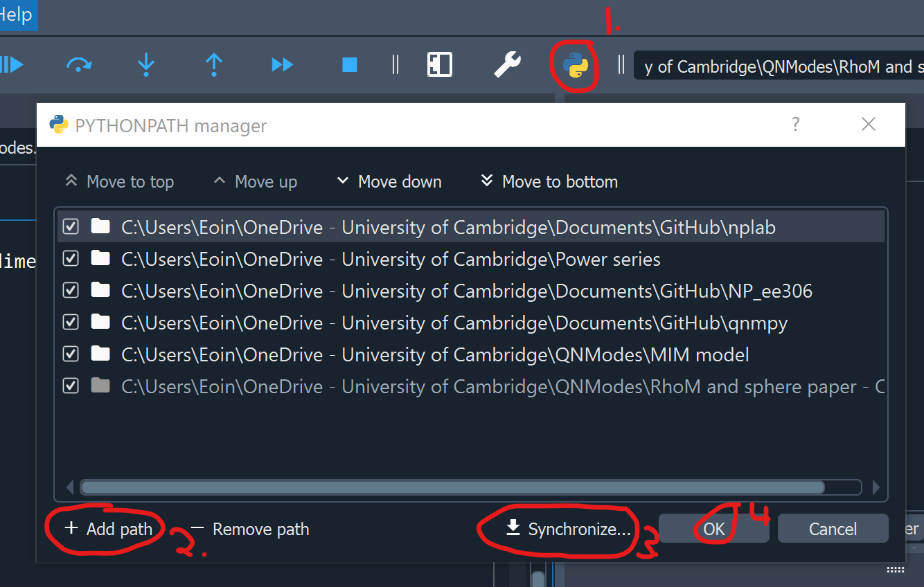Viewport: 924px width, 587px height.
Task: Click folder icon of the qnmpy path
Action: [101, 322]
